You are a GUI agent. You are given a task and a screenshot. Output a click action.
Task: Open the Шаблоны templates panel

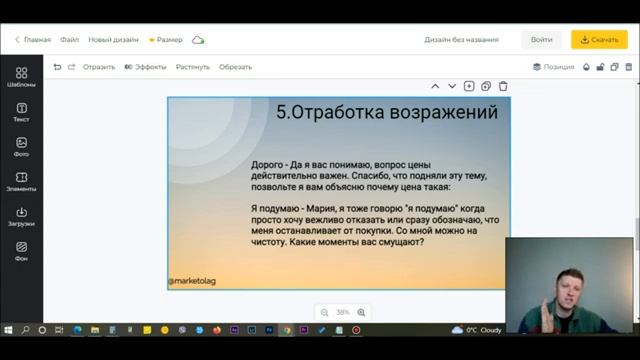point(21,77)
